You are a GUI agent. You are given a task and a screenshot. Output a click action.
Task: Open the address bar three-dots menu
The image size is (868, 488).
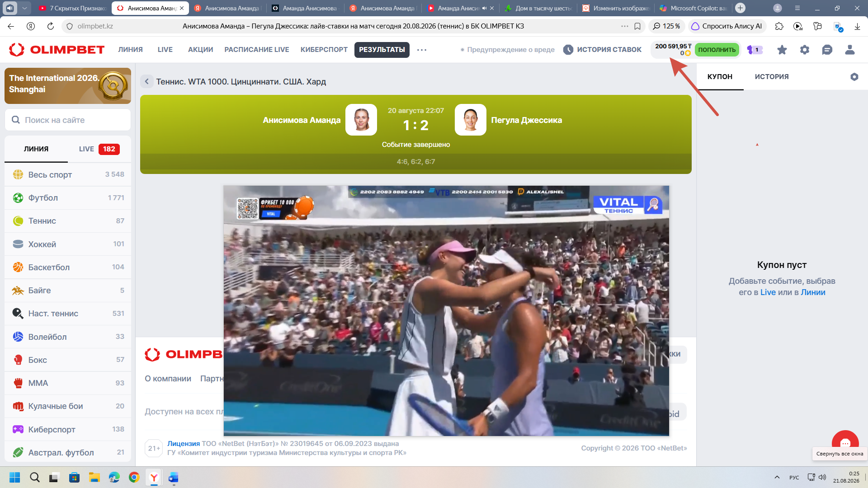(x=625, y=26)
